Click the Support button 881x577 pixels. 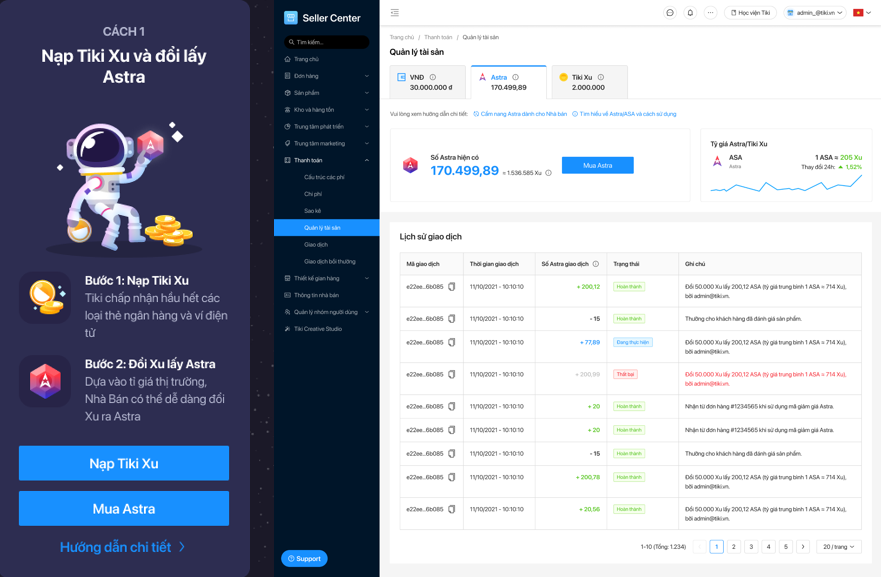click(304, 558)
